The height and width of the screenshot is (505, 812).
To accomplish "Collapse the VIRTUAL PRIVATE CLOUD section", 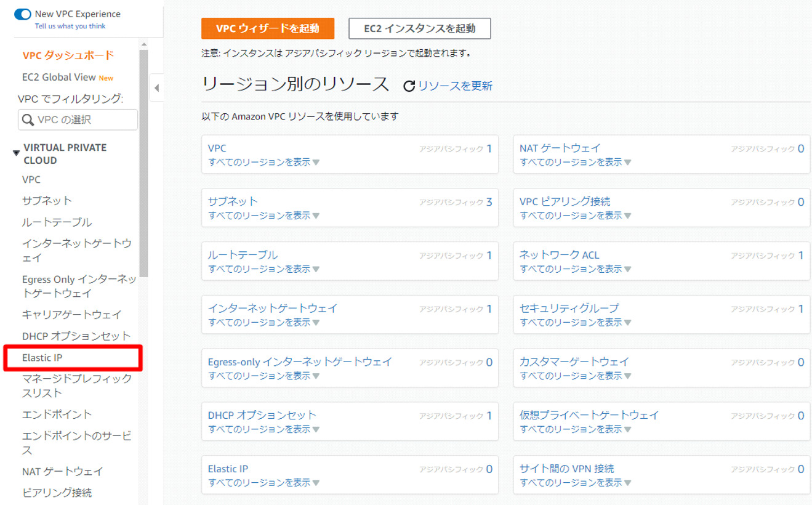I will (x=17, y=153).
